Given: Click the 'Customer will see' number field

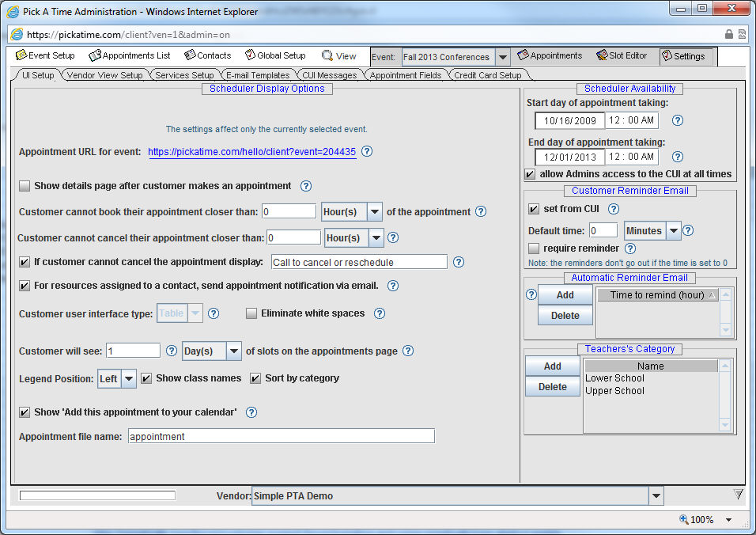Looking at the screenshot, I should point(133,351).
